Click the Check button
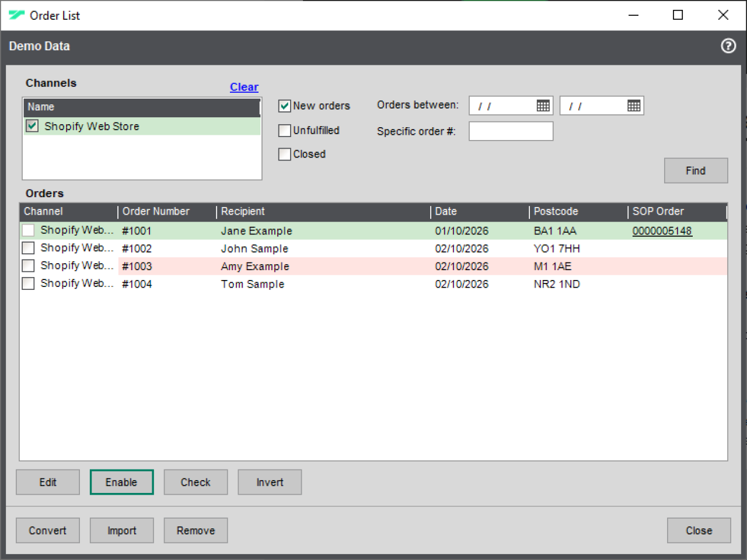 (x=196, y=482)
